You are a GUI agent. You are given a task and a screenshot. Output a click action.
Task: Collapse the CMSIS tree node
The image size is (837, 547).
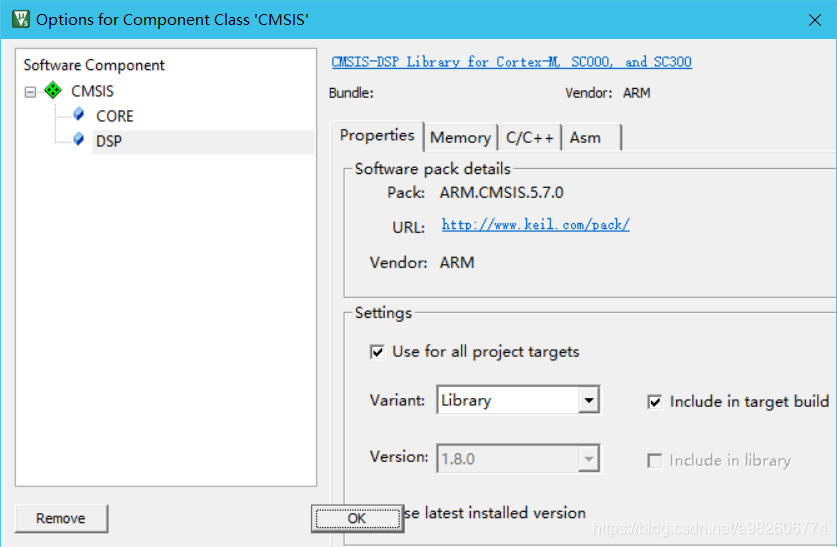30,92
